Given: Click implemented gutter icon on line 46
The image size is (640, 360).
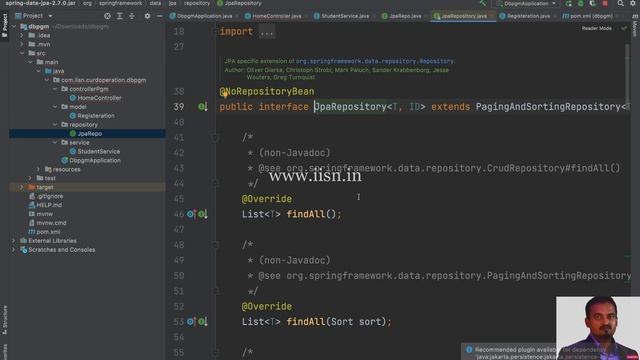Looking at the screenshot, I should point(202,214).
